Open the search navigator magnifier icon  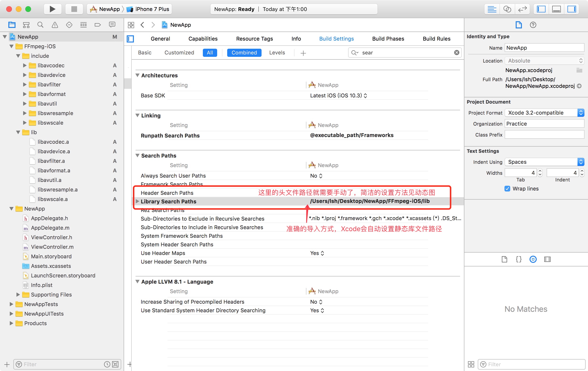click(x=40, y=25)
